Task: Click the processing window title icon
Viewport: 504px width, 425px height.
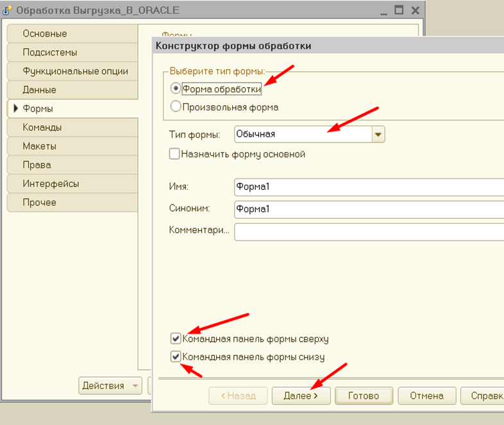Action: click(x=8, y=10)
